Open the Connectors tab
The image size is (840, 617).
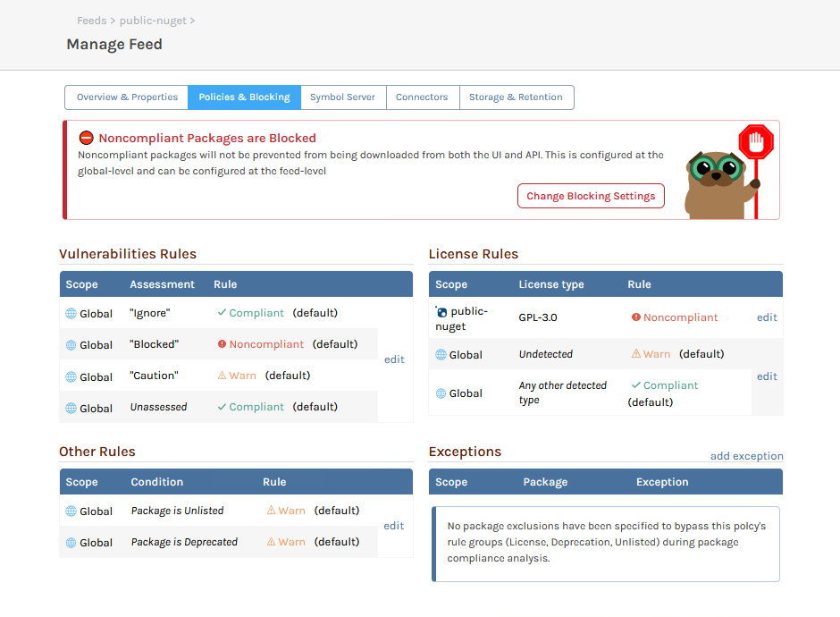point(422,97)
